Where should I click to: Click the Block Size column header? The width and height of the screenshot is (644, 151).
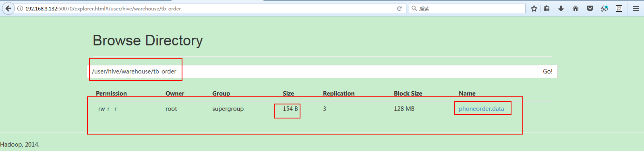tap(408, 94)
